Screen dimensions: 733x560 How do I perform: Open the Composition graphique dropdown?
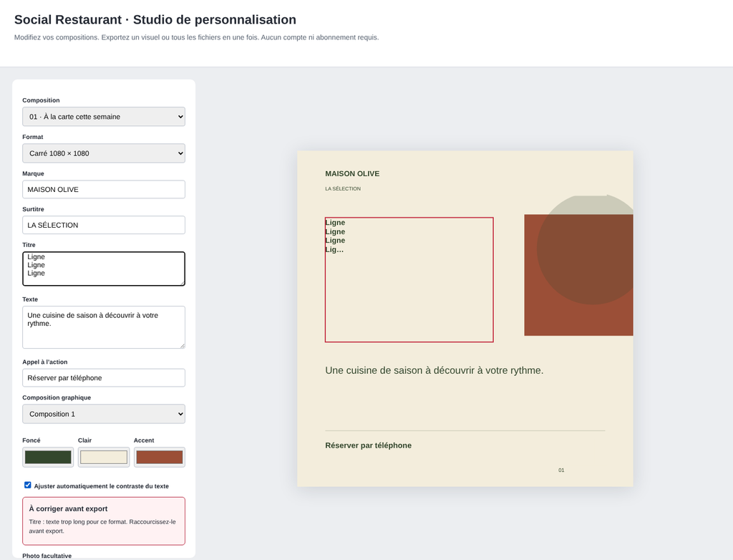[104, 414]
